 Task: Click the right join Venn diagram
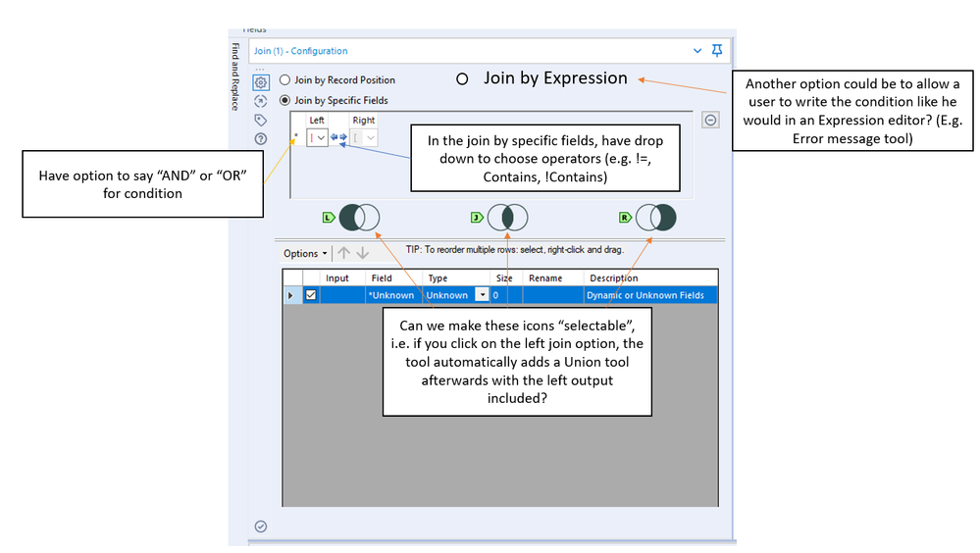[x=655, y=218]
